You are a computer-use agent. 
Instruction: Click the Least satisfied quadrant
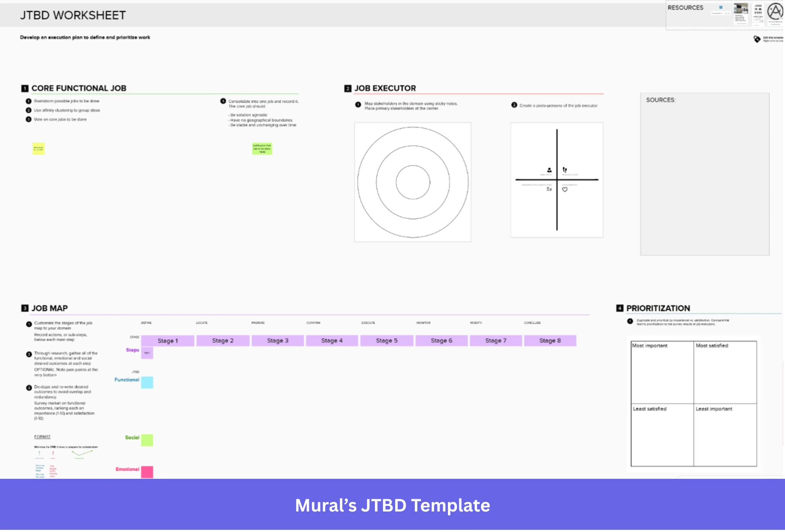point(662,435)
